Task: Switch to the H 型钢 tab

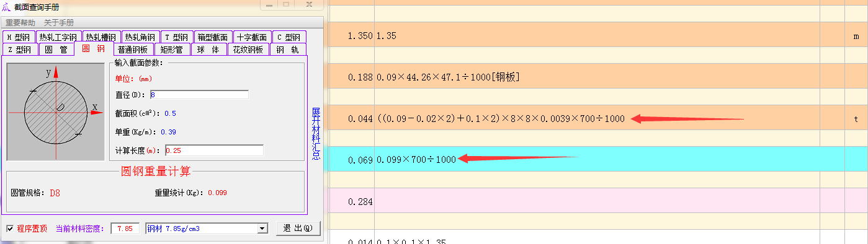Action: (18, 37)
